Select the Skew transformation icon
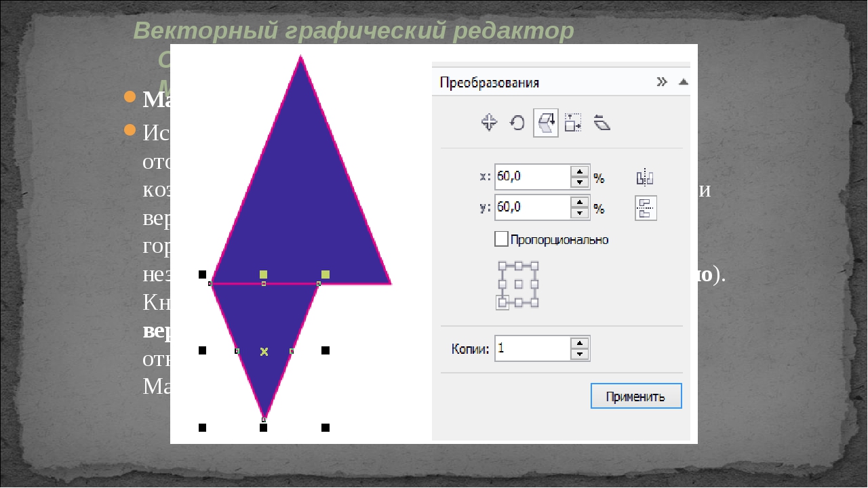The width and height of the screenshot is (868, 488). (x=602, y=123)
